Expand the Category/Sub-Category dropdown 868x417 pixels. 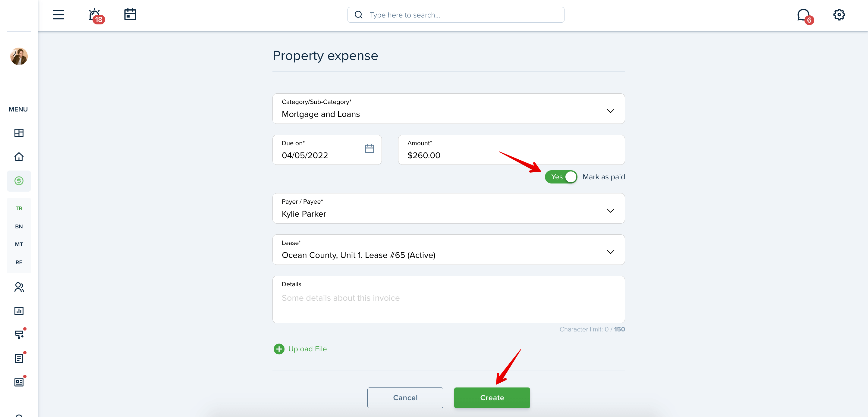pos(448,108)
